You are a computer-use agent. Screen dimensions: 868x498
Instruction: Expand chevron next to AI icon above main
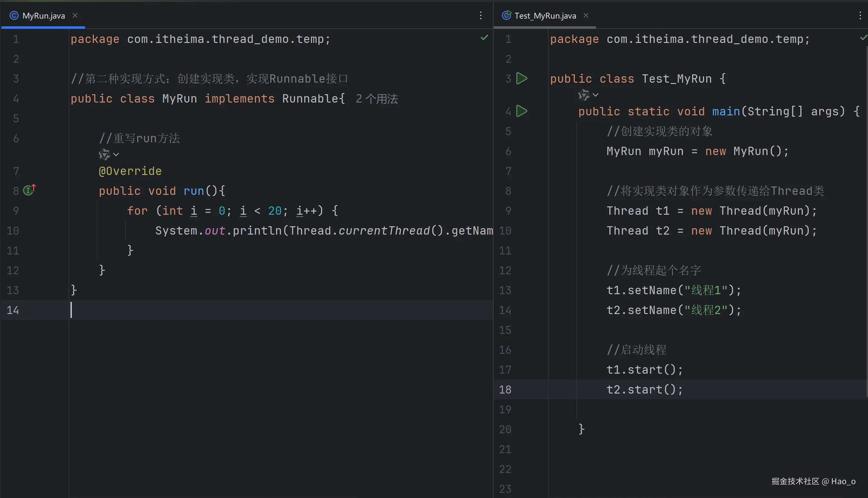coord(596,95)
